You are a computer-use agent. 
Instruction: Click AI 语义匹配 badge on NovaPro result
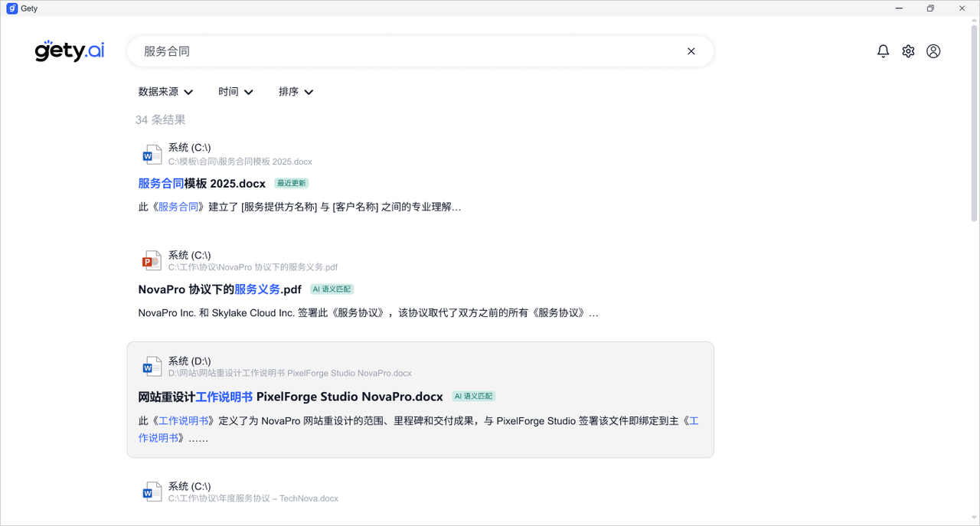click(332, 289)
